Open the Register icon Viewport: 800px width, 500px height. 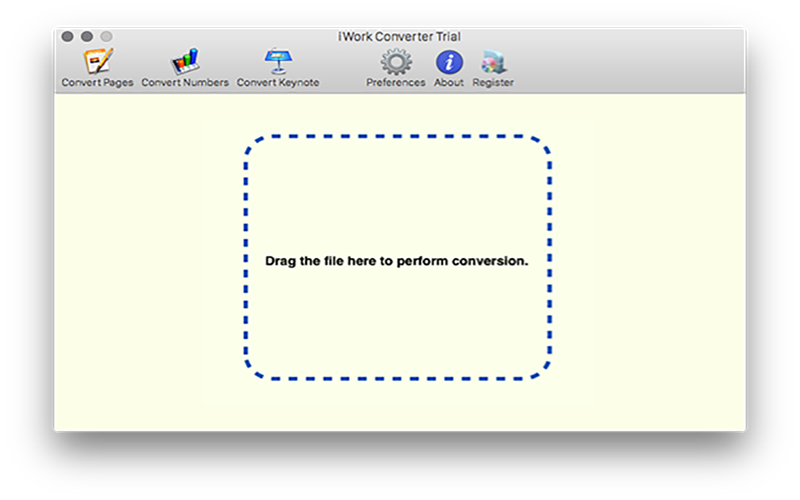(493, 62)
